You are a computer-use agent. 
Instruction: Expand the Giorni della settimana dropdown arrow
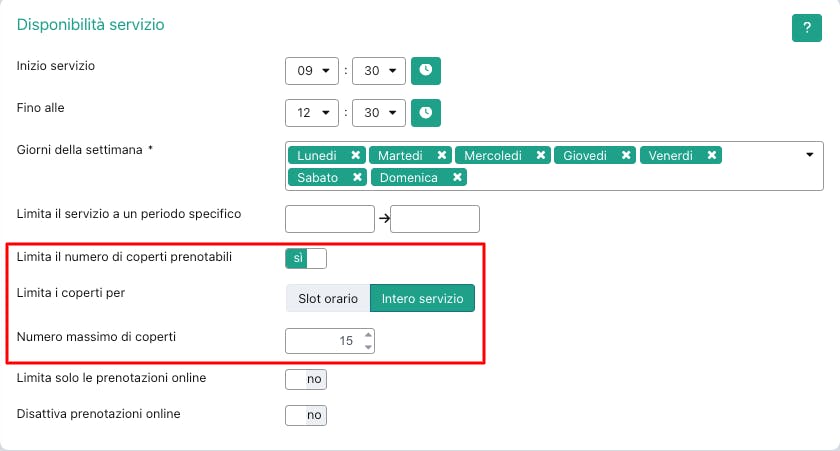[x=809, y=155]
